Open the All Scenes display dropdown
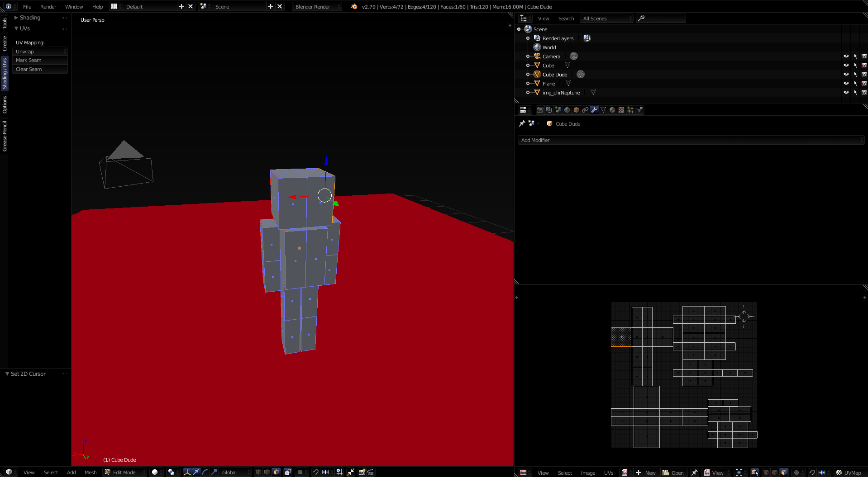This screenshot has width=868, height=477. 606,18
